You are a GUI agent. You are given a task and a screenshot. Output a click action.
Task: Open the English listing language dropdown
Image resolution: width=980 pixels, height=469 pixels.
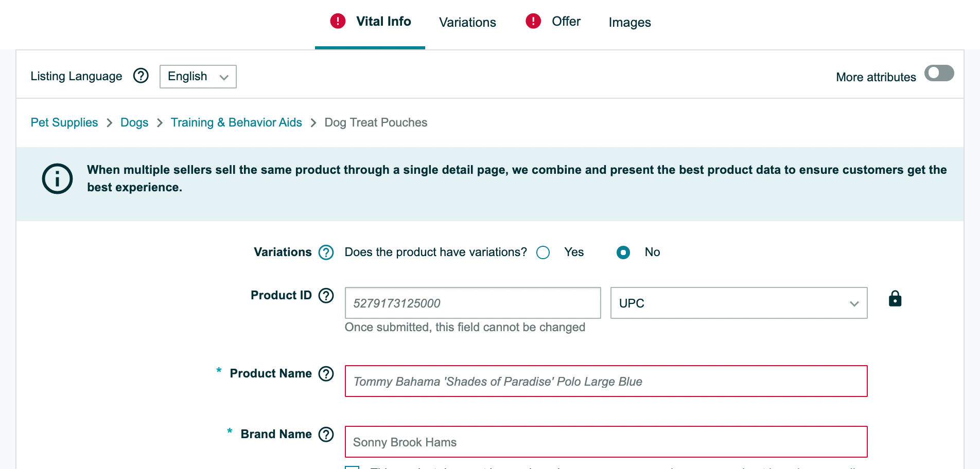point(198,77)
